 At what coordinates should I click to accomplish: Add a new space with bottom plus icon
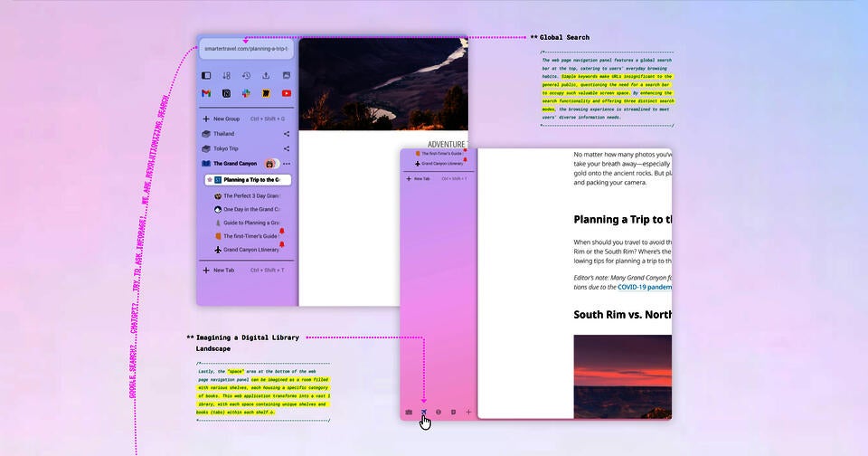coord(469,413)
